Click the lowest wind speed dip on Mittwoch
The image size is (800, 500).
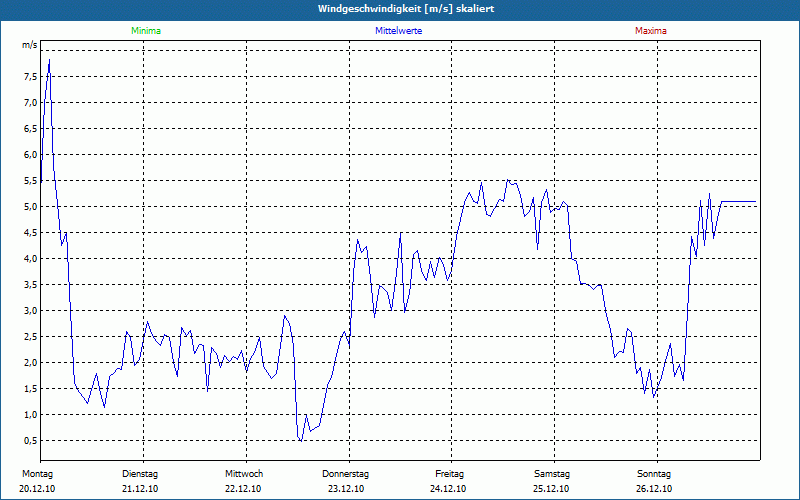(301, 440)
